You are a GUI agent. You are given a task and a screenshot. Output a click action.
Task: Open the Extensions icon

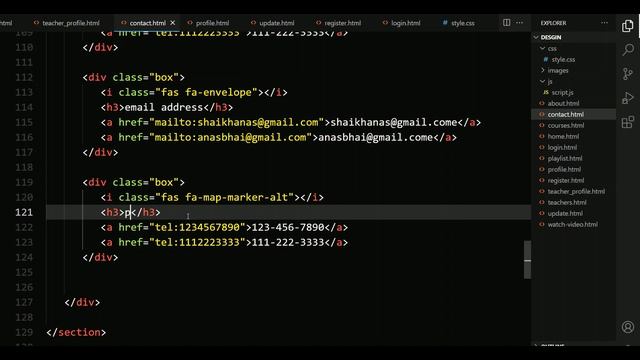pyautogui.click(x=628, y=122)
